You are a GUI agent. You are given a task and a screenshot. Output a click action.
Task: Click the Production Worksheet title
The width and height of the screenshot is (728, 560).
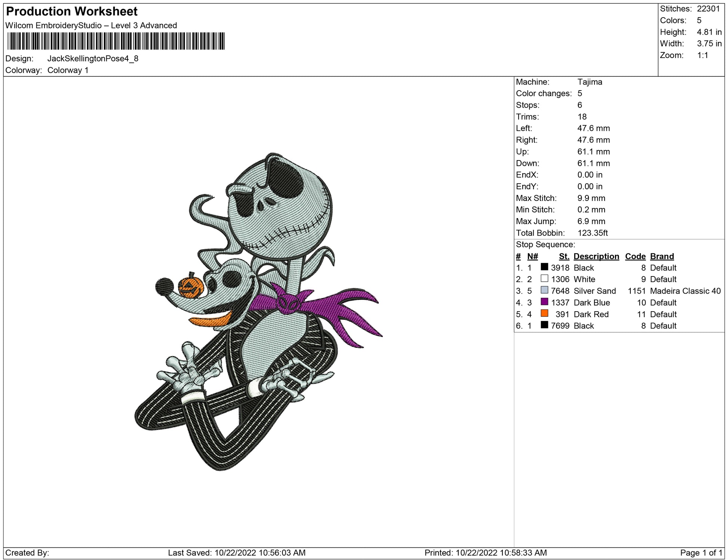point(72,12)
